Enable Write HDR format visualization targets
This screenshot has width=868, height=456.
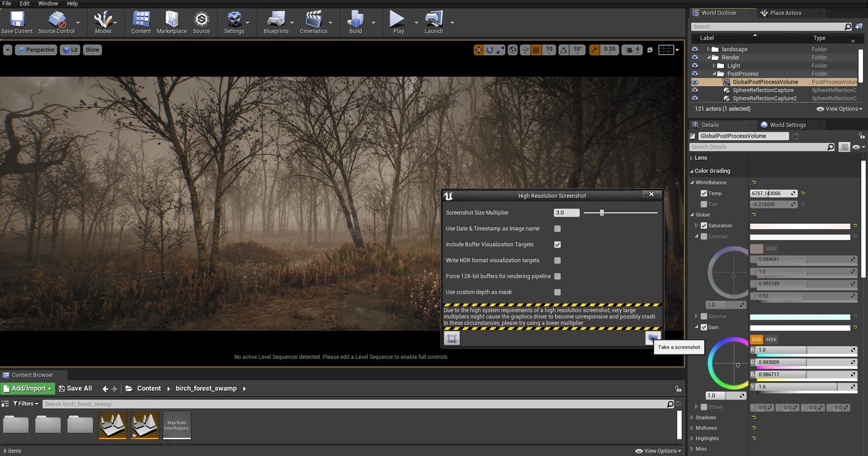[557, 261]
